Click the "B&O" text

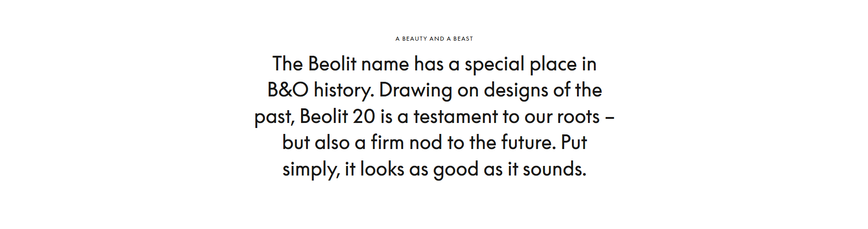[288, 90]
